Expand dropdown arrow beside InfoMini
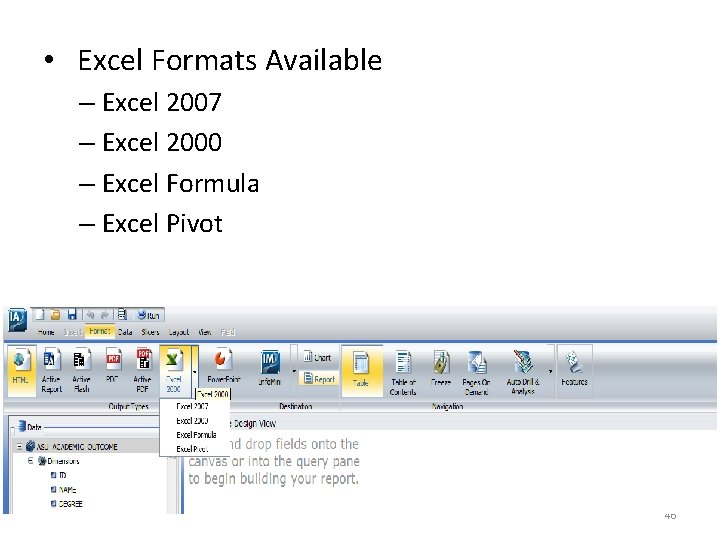This screenshot has height=540, width=720. [x=294, y=371]
